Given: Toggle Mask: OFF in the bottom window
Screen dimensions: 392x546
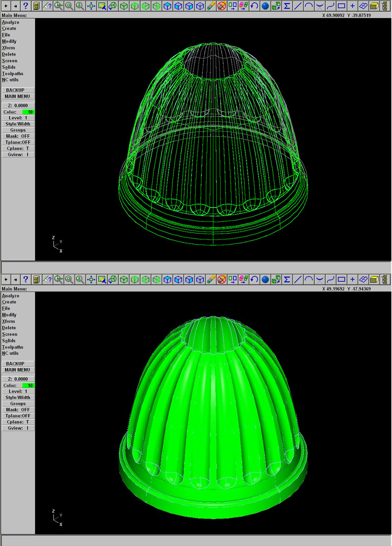Looking at the screenshot, I should click(x=18, y=409).
